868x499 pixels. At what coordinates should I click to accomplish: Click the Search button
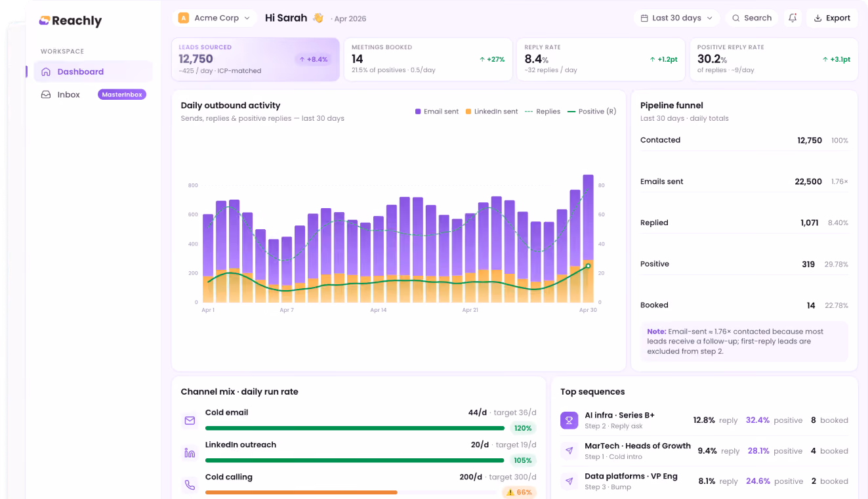[x=752, y=18]
